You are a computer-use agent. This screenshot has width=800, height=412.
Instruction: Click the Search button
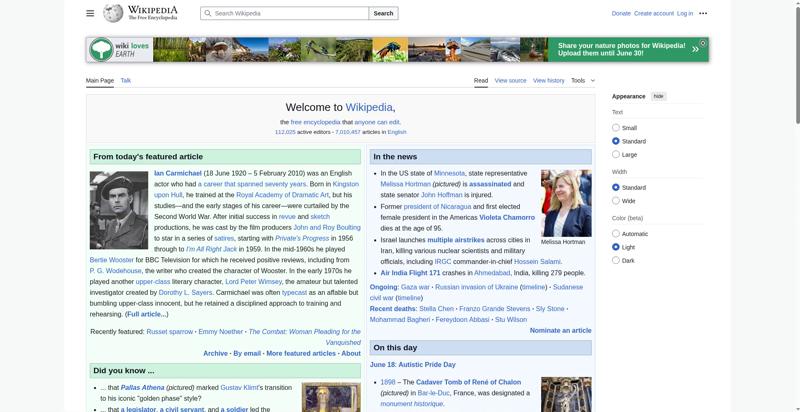pos(383,13)
